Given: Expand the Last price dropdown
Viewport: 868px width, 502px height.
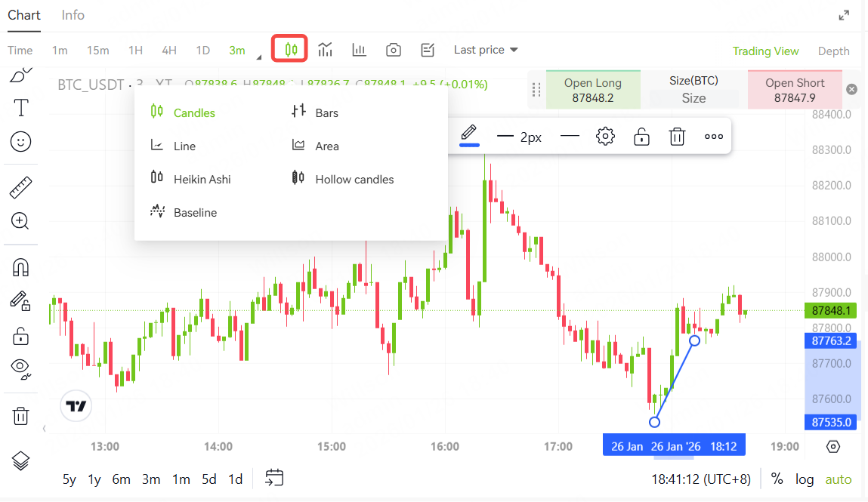Looking at the screenshot, I should tap(486, 50).
